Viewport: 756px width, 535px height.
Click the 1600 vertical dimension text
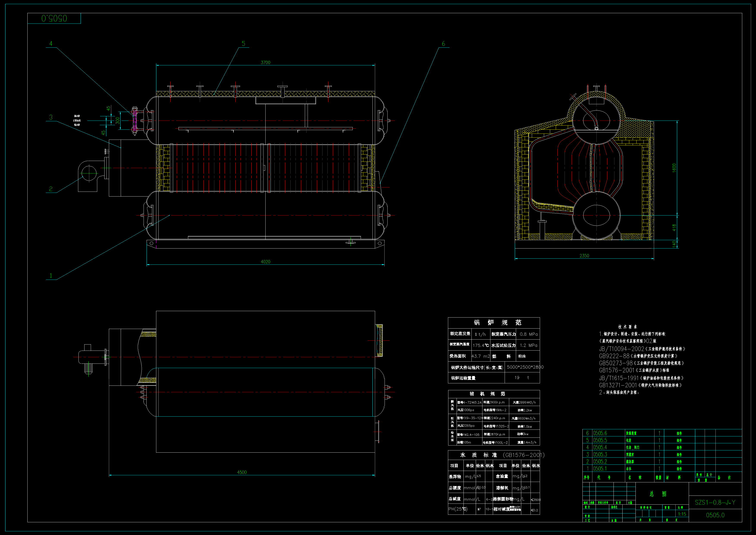[x=674, y=168]
